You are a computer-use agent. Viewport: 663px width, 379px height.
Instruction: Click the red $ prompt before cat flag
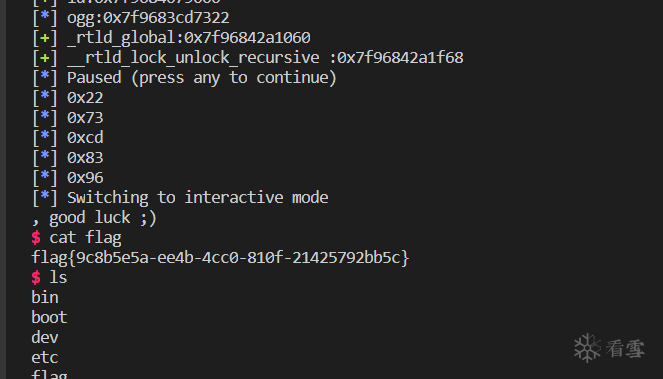point(36,238)
